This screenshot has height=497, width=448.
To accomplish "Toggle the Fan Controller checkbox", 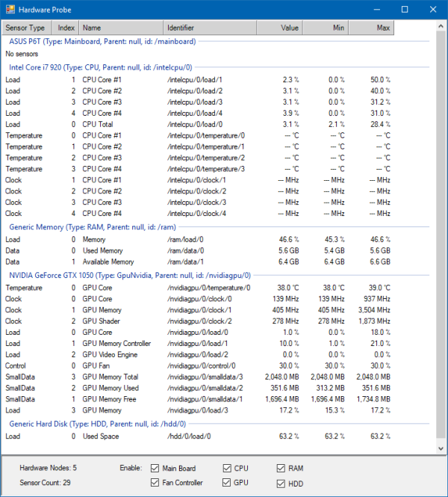I will [x=155, y=482].
